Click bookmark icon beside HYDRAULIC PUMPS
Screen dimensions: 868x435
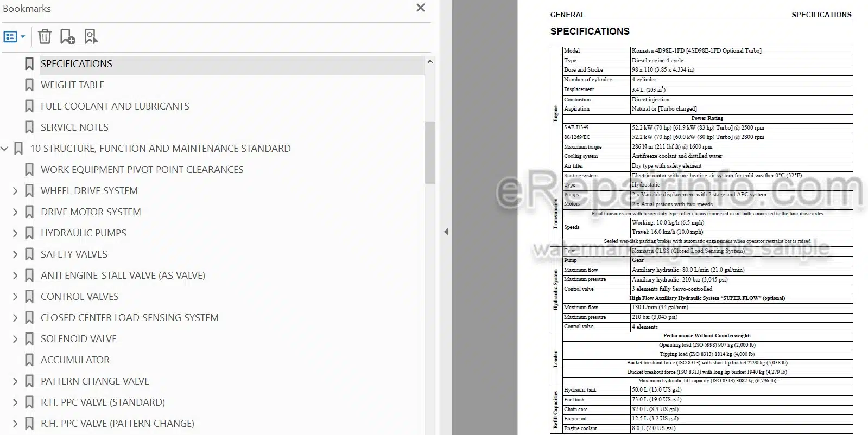(29, 233)
